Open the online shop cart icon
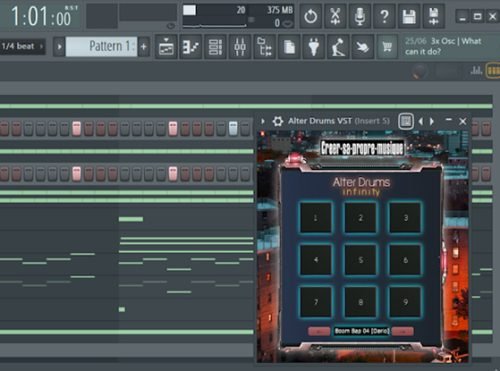Screen dimensions: 500x371 click(x=387, y=47)
